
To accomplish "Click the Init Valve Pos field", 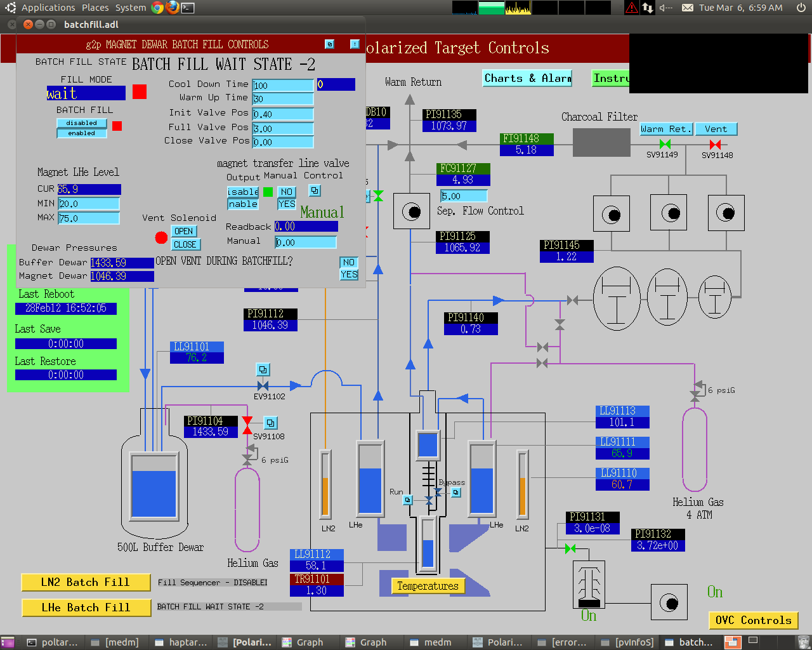I will point(283,114).
